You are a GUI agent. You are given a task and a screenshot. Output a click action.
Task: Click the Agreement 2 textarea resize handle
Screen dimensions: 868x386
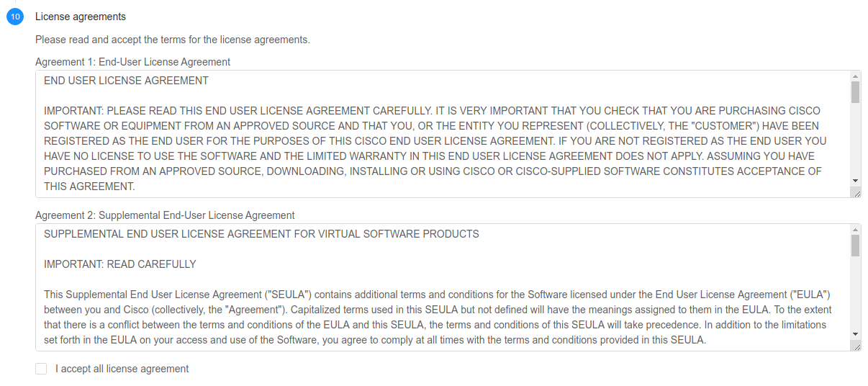coord(856,346)
